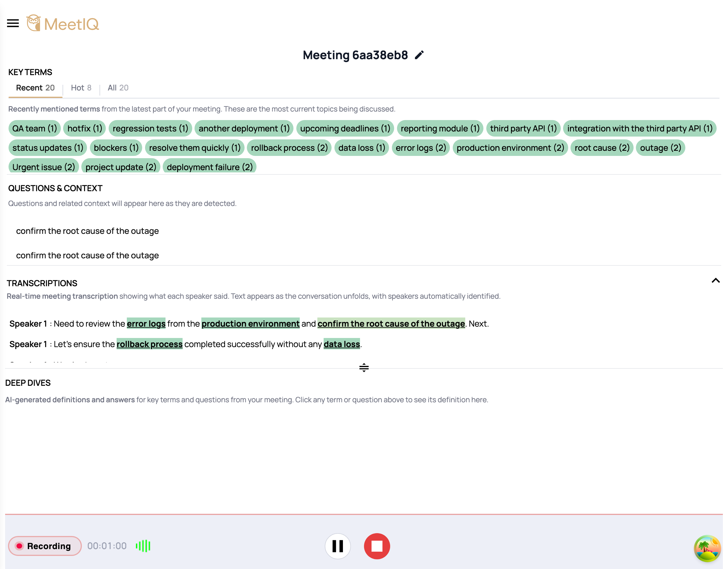Select the rollback process (2) chip
The height and width of the screenshot is (569, 728).
click(x=289, y=148)
